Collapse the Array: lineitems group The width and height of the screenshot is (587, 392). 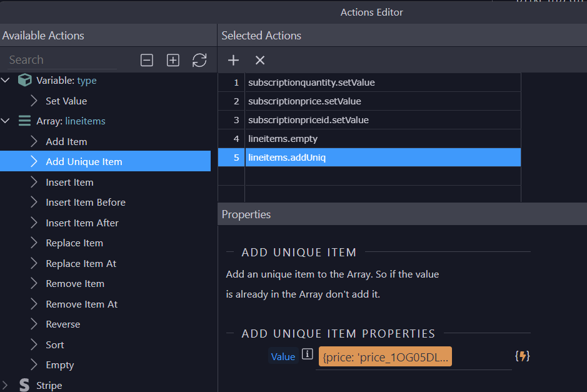point(6,121)
